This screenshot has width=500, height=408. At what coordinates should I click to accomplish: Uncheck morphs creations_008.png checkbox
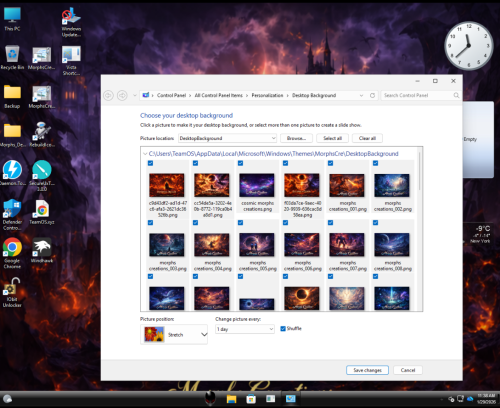pos(375,223)
